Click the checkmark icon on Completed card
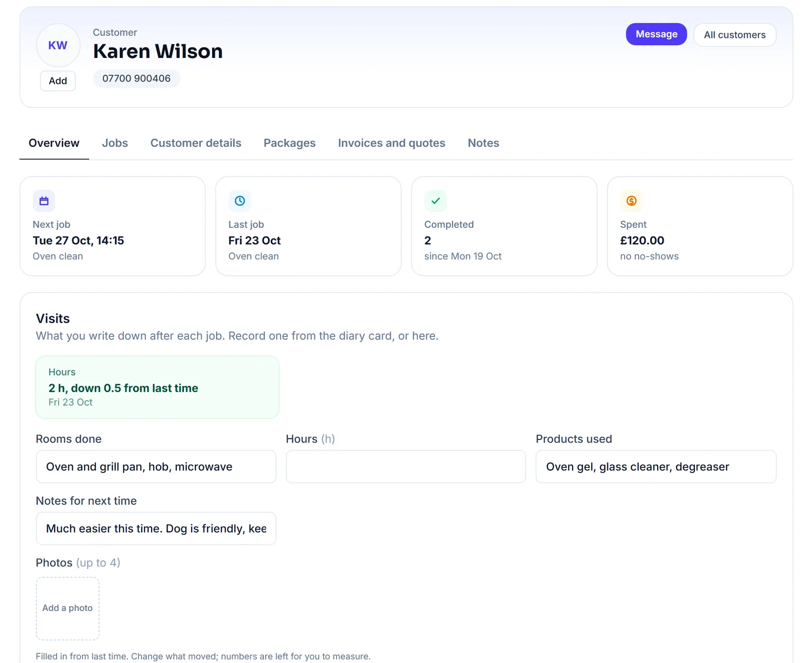 (x=436, y=201)
